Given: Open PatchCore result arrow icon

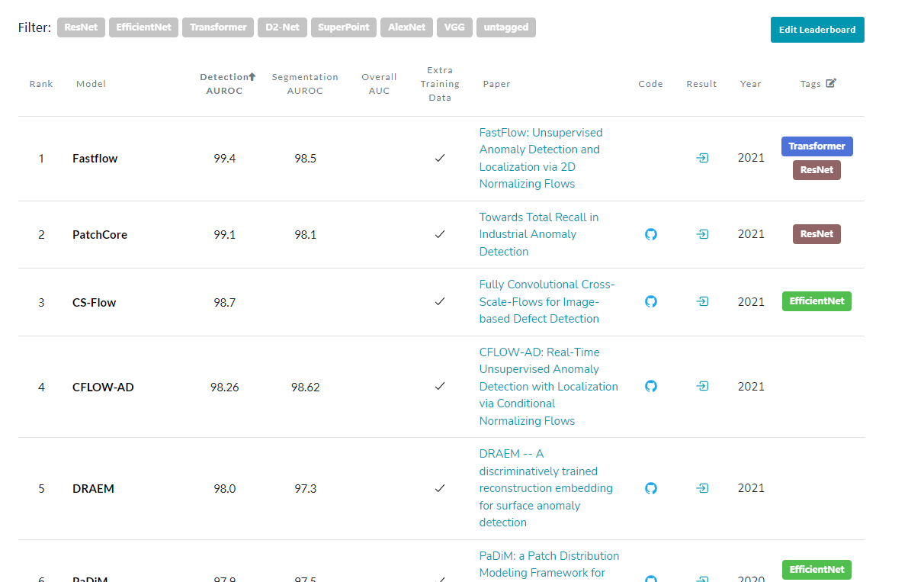Looking at the screenshot, I should (702, 234).
